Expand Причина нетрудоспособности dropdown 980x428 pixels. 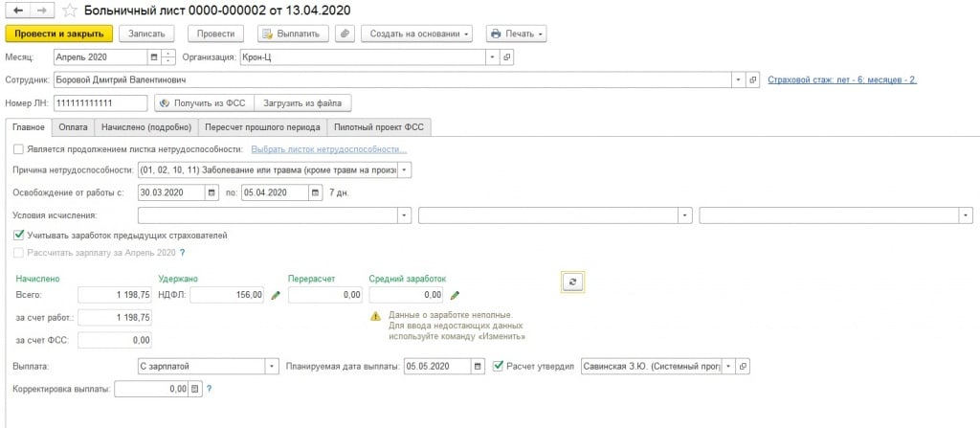pyautogui.click(x=405, y=169)
